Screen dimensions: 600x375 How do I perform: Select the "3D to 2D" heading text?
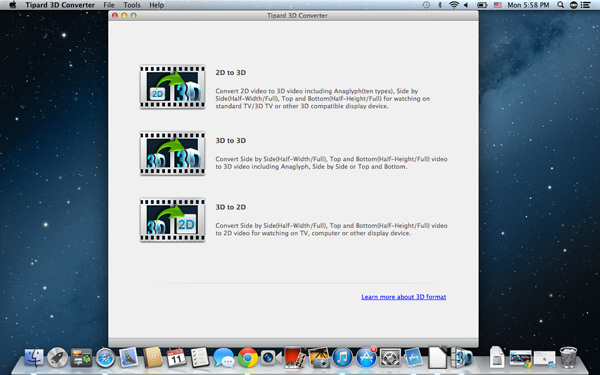click(230, 207)
